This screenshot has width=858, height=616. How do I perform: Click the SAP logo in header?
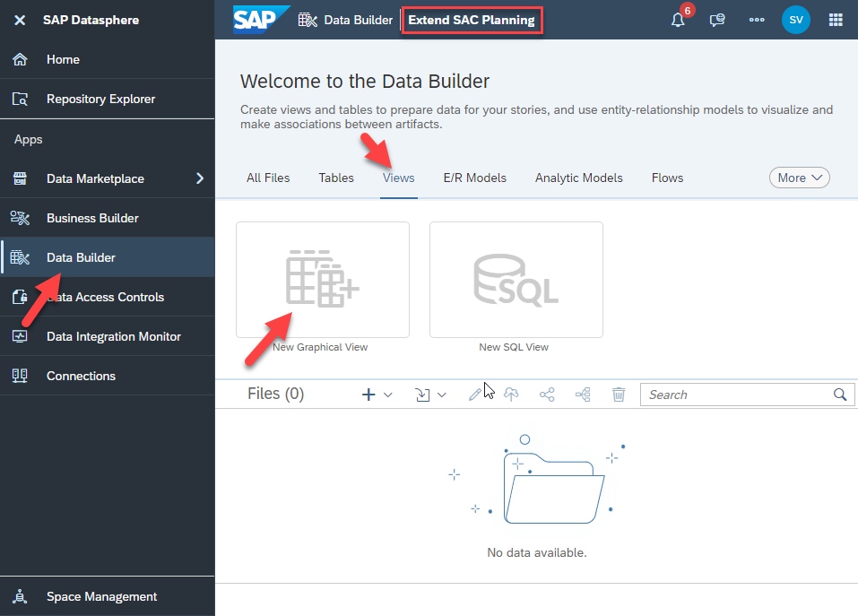pyautogui.click(x=261, y=20)
